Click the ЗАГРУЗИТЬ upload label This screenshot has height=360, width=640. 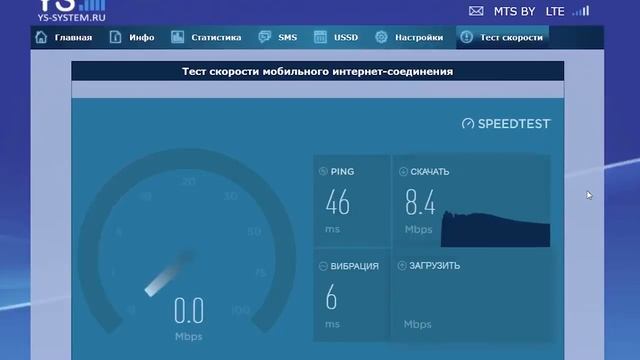coord(434,266)
